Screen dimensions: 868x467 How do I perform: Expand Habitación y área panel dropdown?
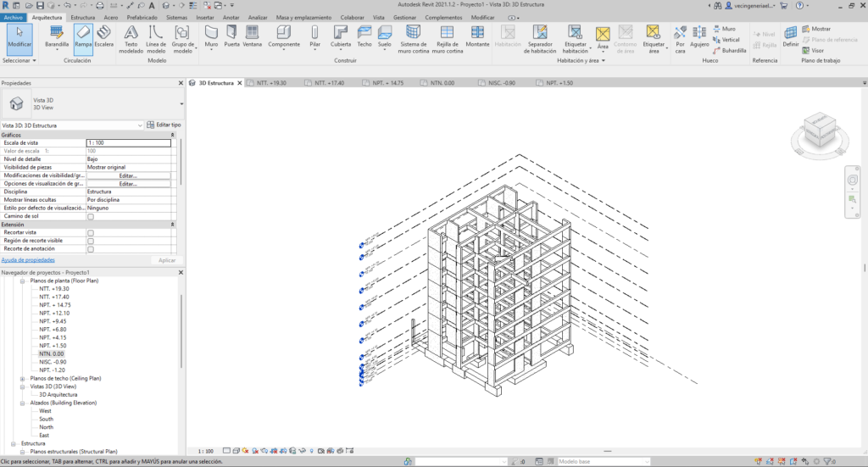[581, 60]
